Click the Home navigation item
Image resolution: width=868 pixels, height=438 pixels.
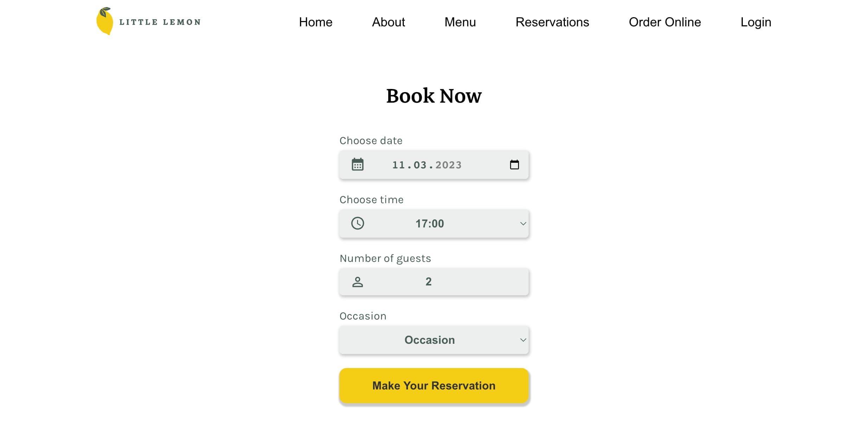315,22
